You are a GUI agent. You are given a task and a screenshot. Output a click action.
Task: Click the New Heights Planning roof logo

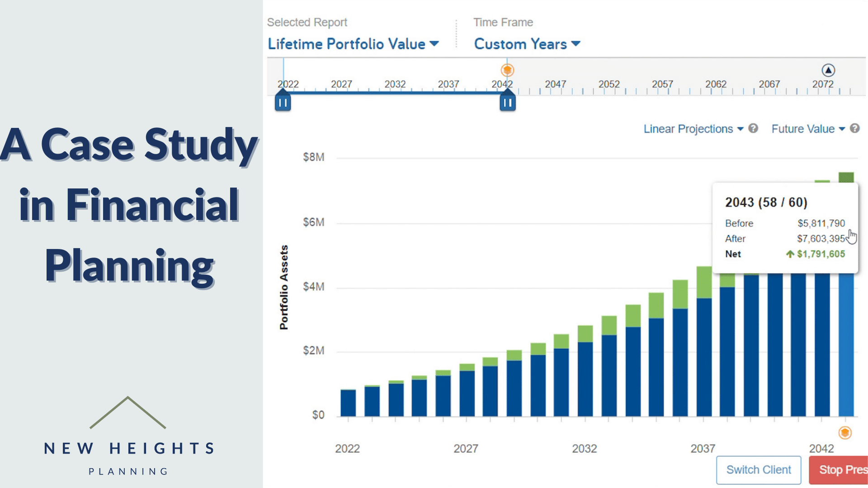(128, 413)
